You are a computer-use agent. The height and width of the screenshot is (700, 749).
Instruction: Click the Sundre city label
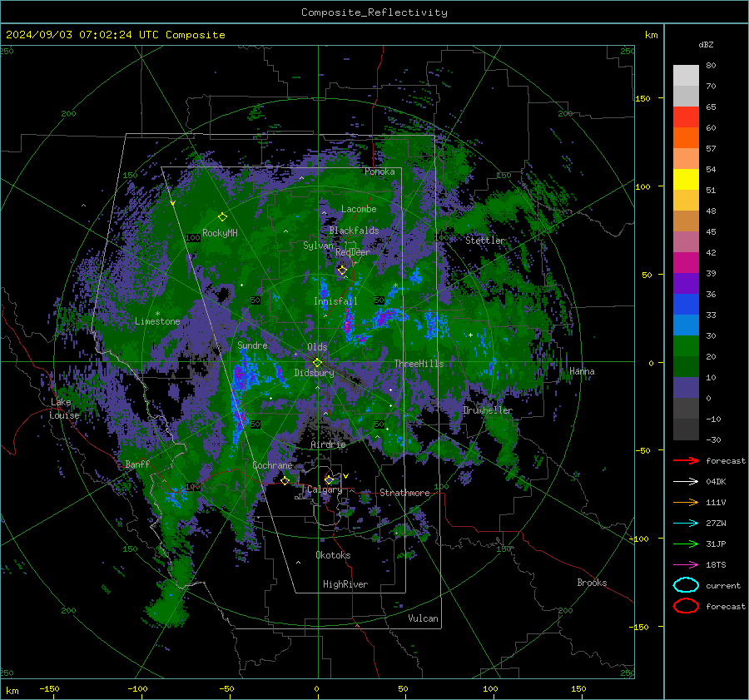(x=252, y=345)
